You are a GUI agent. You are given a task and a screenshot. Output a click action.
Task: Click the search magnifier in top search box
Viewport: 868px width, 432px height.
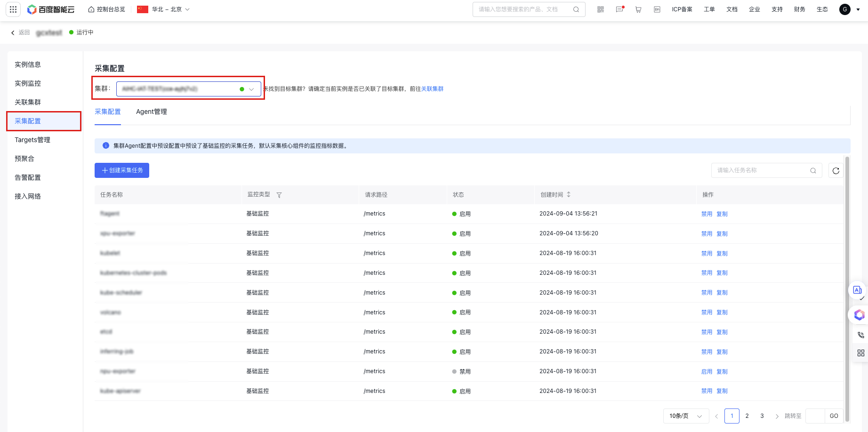click(x=576, y=9)
